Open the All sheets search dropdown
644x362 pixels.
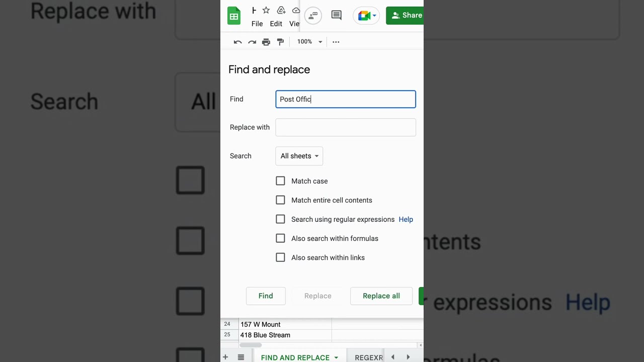coord(299,156)
